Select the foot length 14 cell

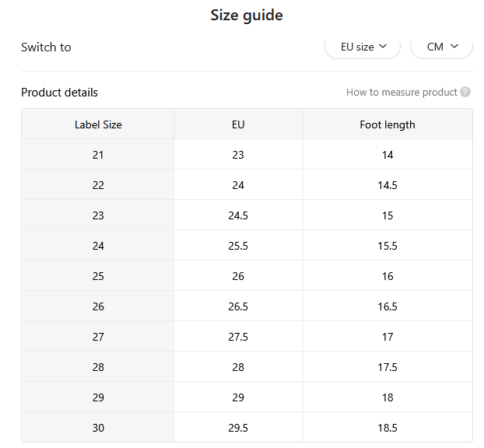point(388,154)
